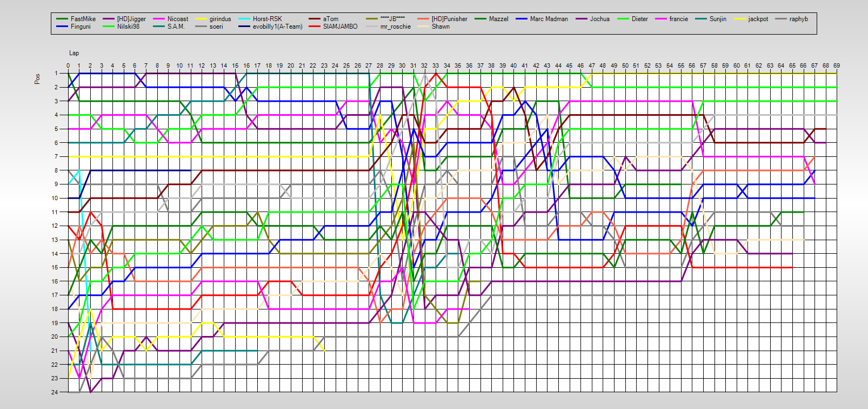Select the Horst-RSK legend entry
This screenshot has height=409, width=868.
(x=267, y=19)
